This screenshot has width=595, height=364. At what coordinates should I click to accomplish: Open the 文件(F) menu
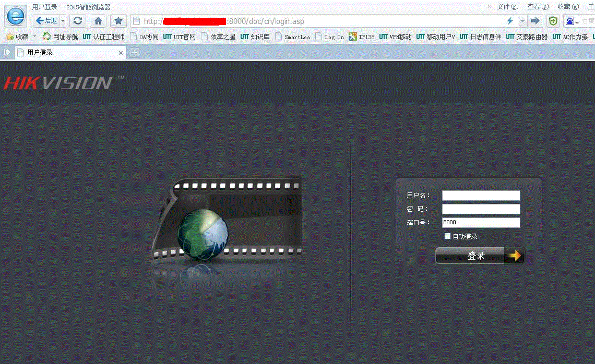coord(507,7)
